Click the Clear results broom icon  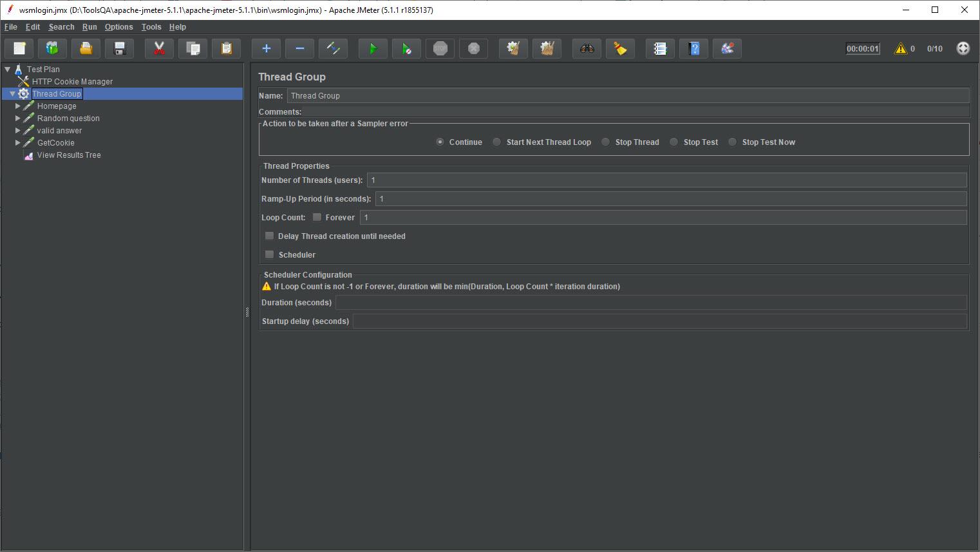[x=514, y=48]
